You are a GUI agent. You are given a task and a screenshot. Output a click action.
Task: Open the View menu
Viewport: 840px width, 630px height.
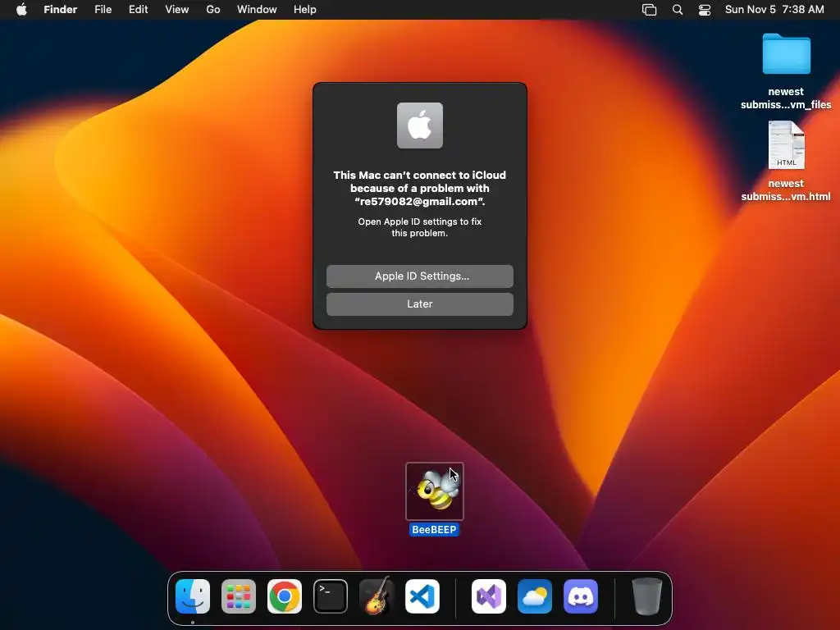pos(177,10)
